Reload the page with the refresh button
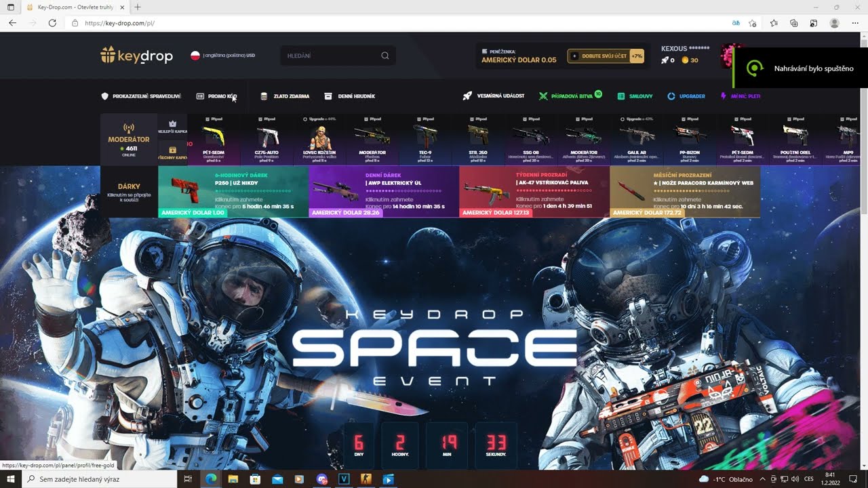 [x=52, y=23]
